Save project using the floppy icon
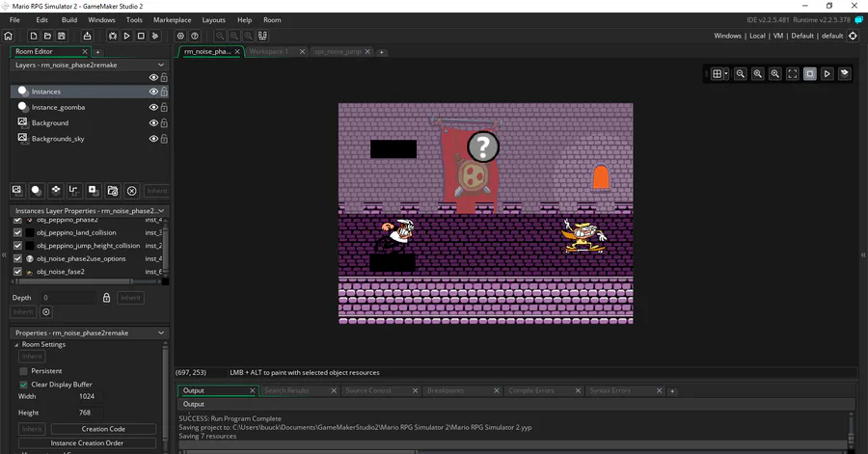 [62, 36]
